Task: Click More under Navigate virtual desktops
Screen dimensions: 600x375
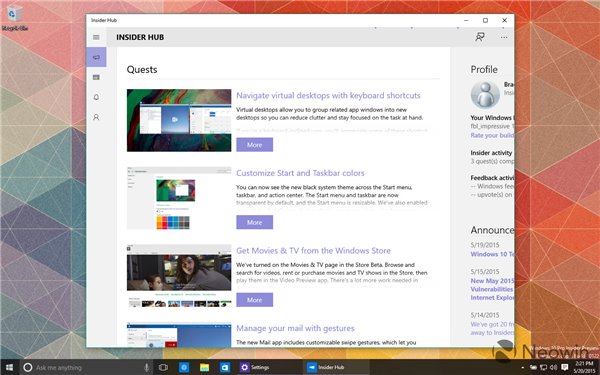Action: [254, 145]
